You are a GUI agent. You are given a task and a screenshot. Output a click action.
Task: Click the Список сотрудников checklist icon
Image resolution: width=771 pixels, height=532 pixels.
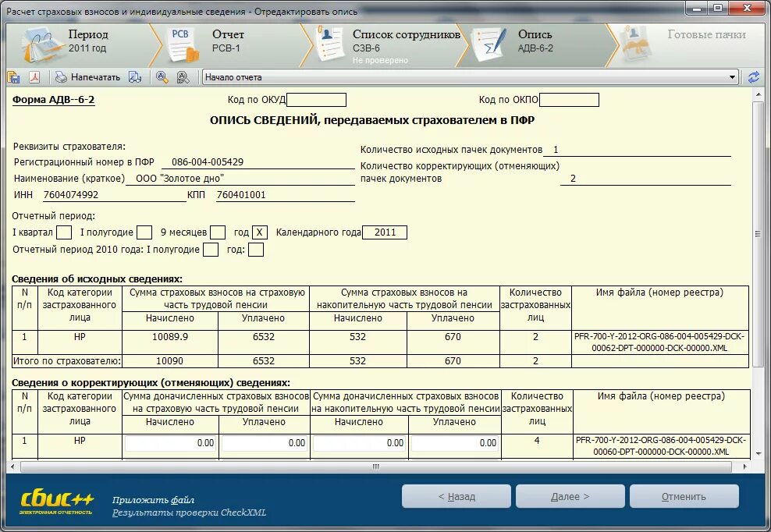pos(330,44)
